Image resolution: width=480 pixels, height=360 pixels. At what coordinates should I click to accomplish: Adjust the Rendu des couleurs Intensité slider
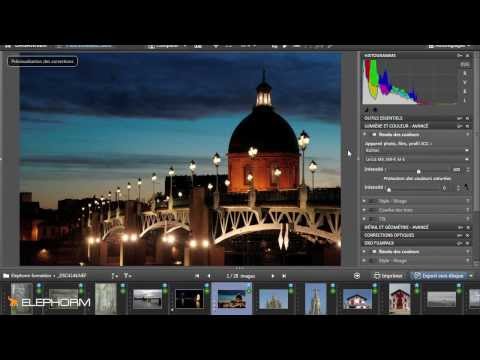(x=419, y=171)
